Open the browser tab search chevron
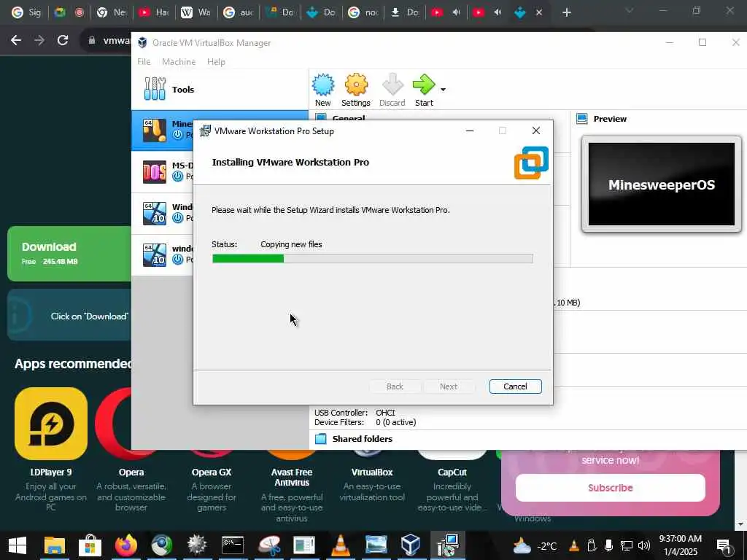This screenshot has height=560, width=747. click(630, 10)
